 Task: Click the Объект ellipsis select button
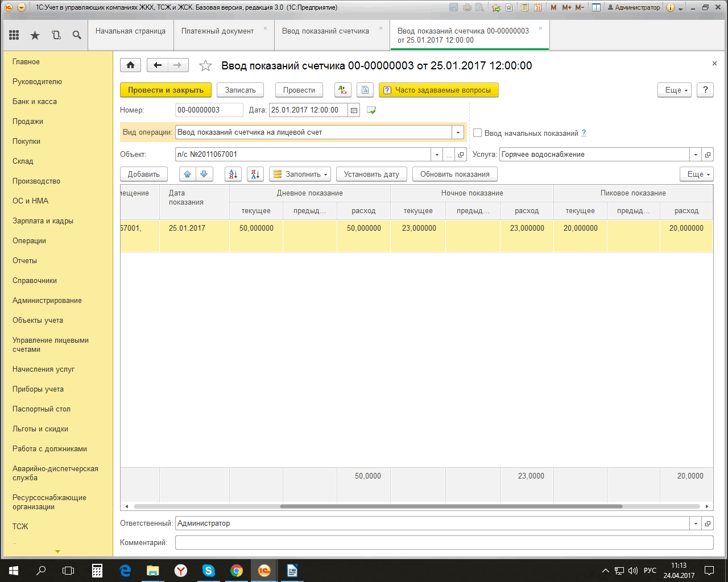coord(449,155)
